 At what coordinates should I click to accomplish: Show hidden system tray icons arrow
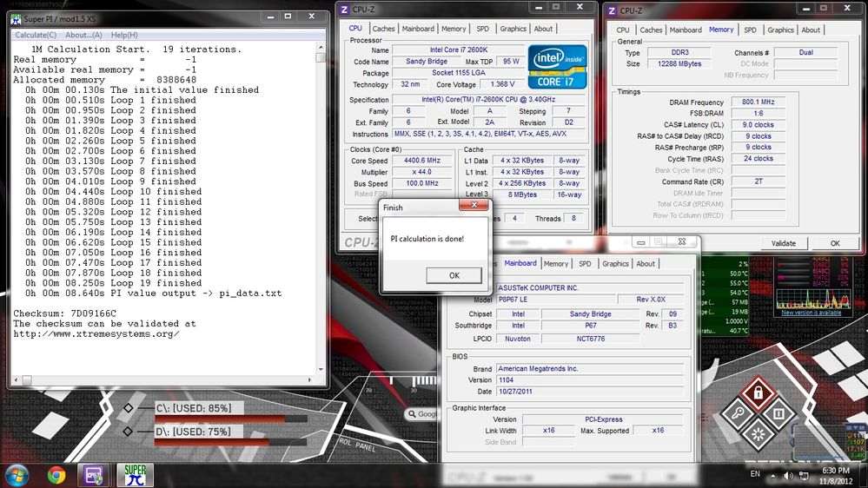tap(772, 475)
